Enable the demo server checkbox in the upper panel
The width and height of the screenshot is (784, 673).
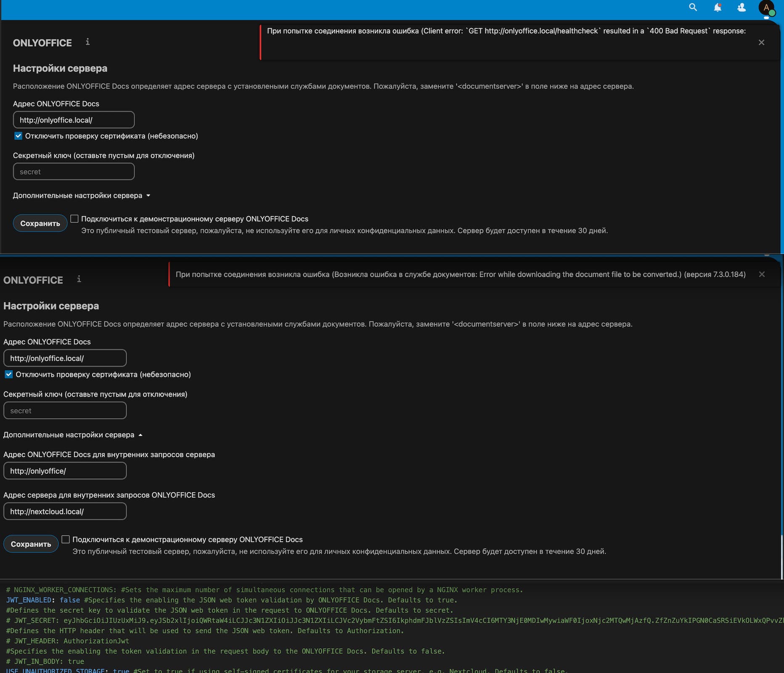tap(74, 219)
